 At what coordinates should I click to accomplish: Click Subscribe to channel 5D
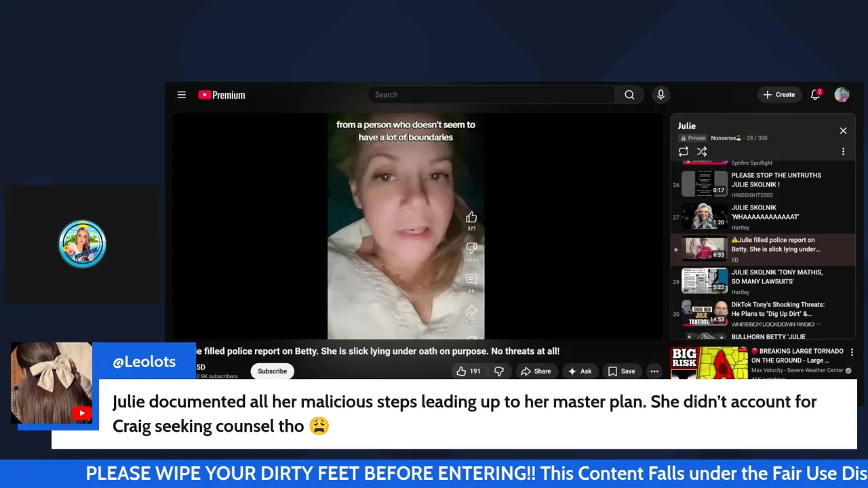(272, 371)
